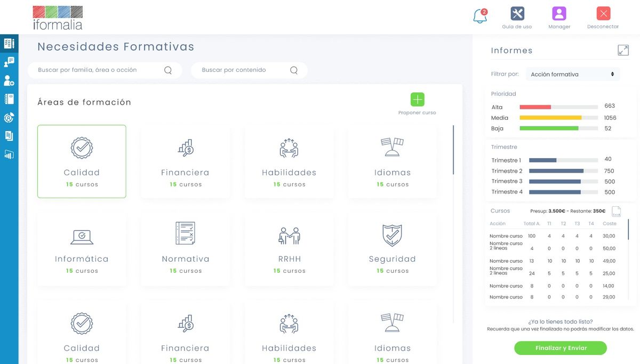Click the cost cell 30,00

pyautogui.click(x=609, y=236)
